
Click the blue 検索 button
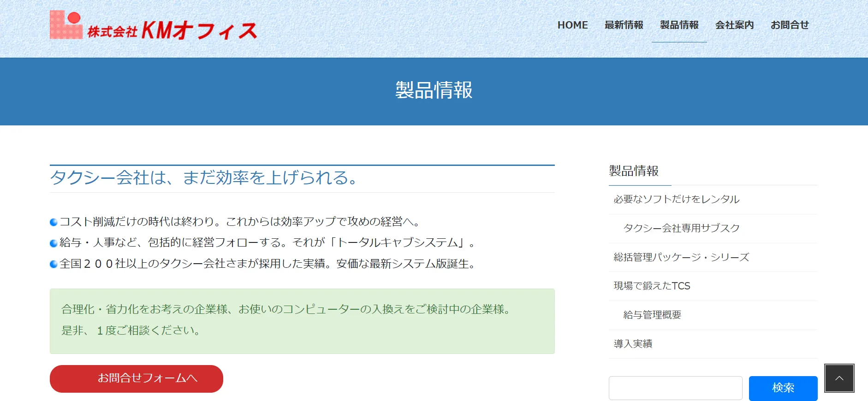(x=783, y=388)
